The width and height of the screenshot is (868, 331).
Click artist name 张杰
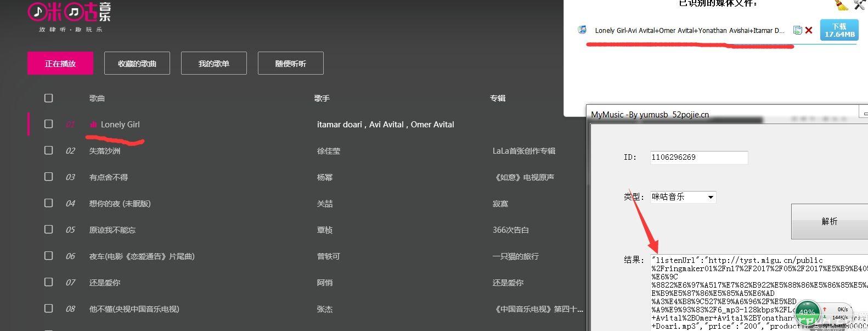pyautogui.click(x=325, y=309)
